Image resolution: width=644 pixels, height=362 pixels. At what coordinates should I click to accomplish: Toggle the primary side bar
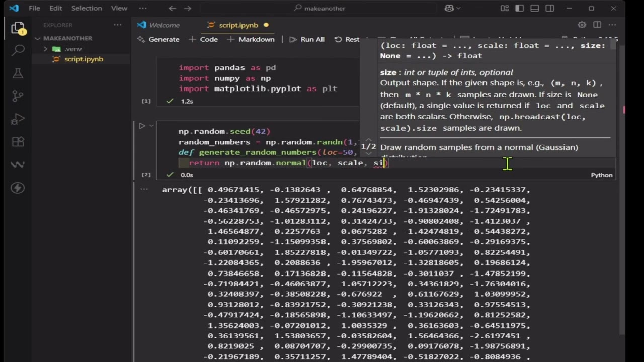click(x=520, y=8)
